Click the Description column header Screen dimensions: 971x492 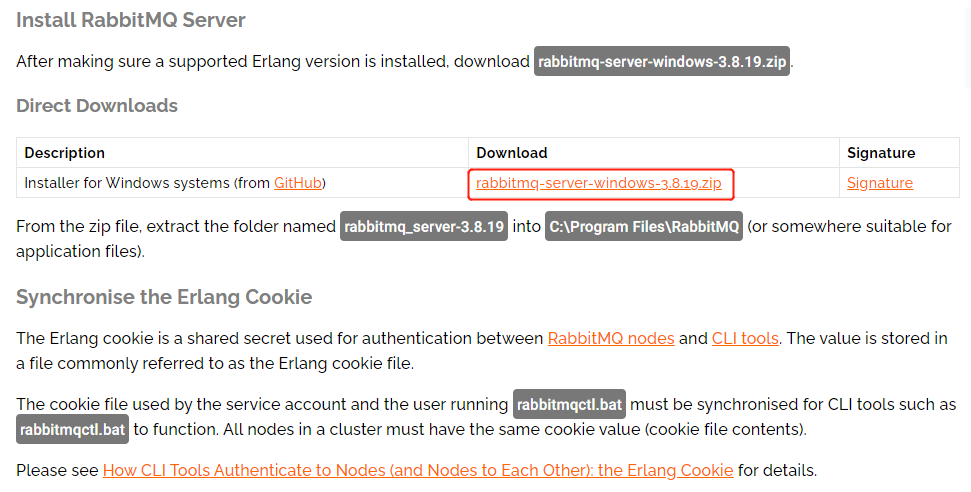(x=64, y=153)
